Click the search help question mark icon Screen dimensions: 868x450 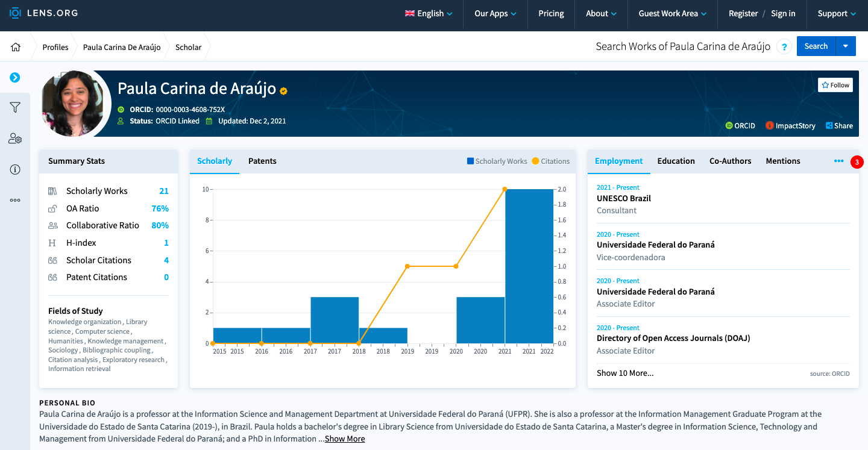(784, 47)
